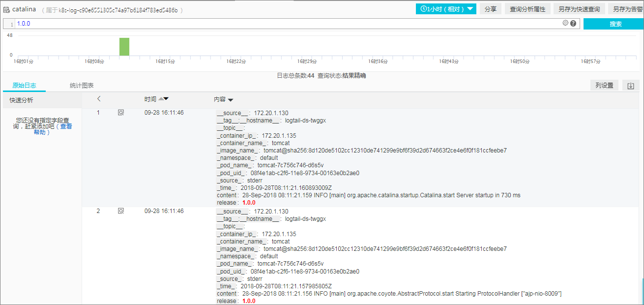Open 查询分析属性 settings

tap(527, 9)
